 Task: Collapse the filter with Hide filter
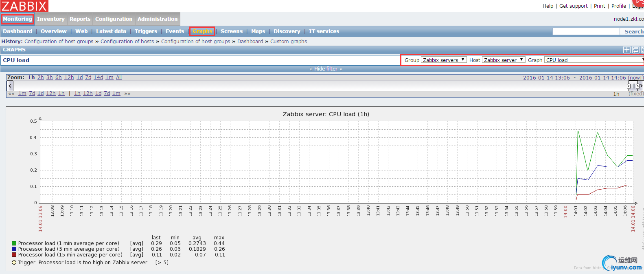tap(326, 69)
